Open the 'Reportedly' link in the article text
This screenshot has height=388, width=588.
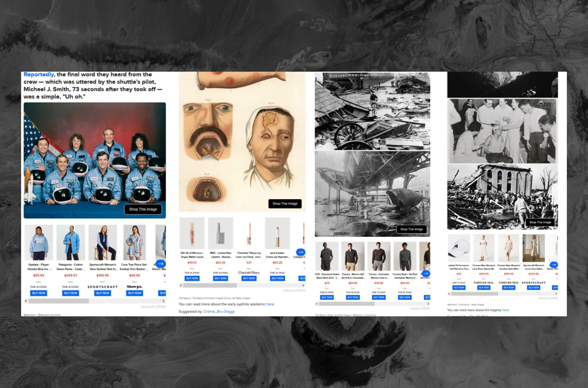[x=39, y=75]
